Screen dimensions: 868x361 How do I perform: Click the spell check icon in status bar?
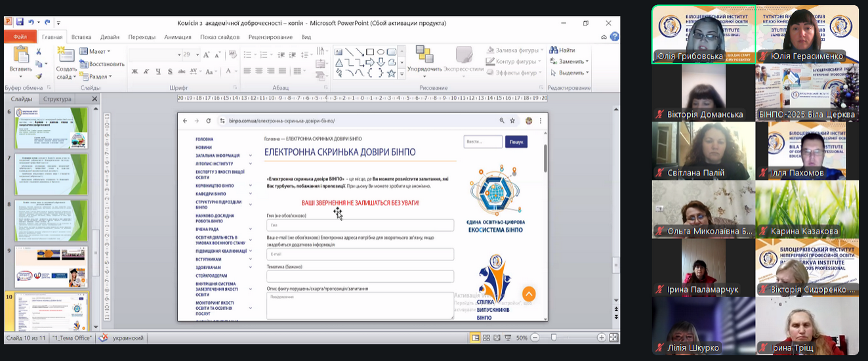click(103, 338)
